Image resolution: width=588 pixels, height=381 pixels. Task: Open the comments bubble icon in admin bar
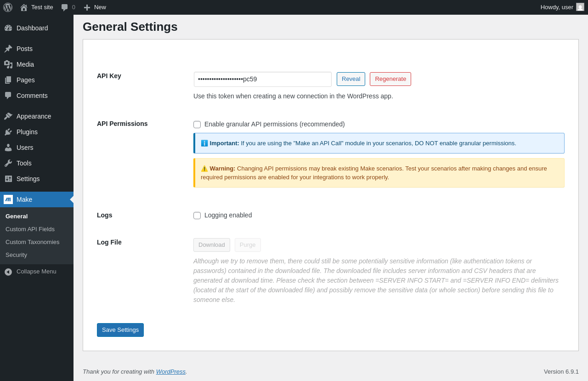(x=65, y=7)
